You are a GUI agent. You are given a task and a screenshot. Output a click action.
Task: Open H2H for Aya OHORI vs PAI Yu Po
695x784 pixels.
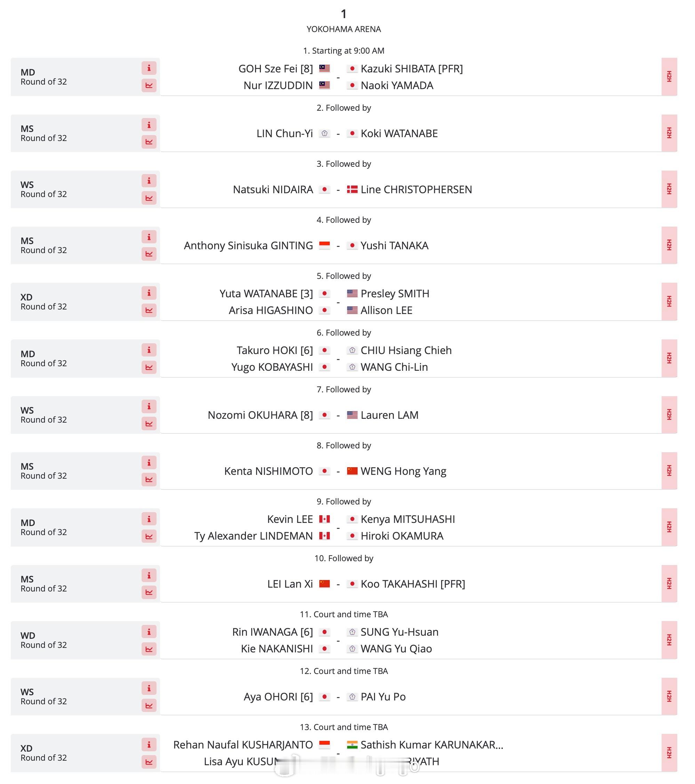669,696
